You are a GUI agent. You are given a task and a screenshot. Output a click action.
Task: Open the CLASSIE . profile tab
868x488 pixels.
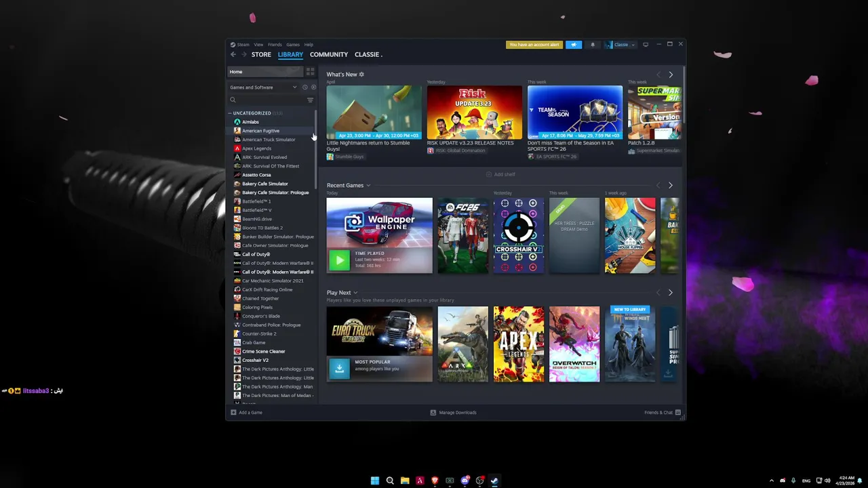click(368, 54)
